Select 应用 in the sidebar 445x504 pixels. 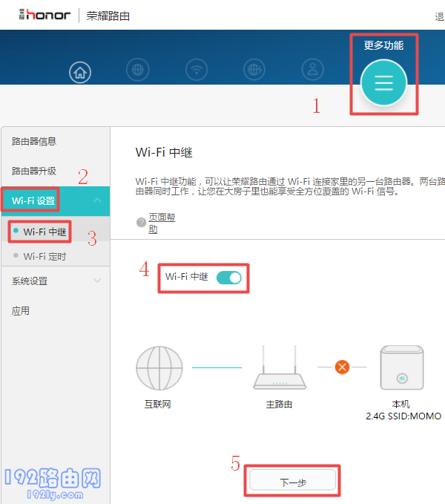pos(21,311)
